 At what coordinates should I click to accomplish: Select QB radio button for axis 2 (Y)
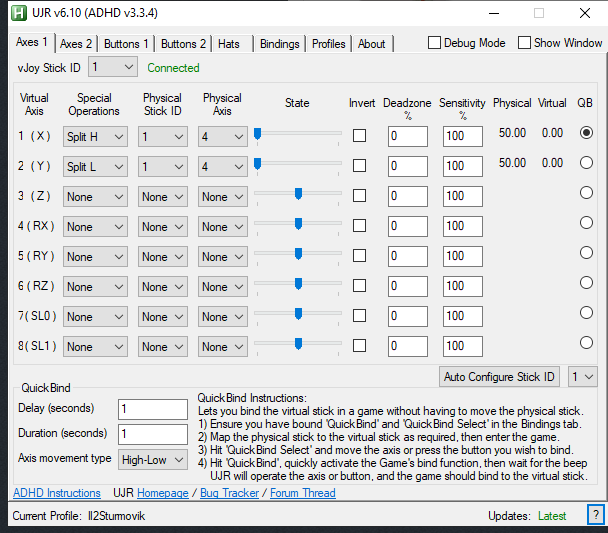point(586,162)
